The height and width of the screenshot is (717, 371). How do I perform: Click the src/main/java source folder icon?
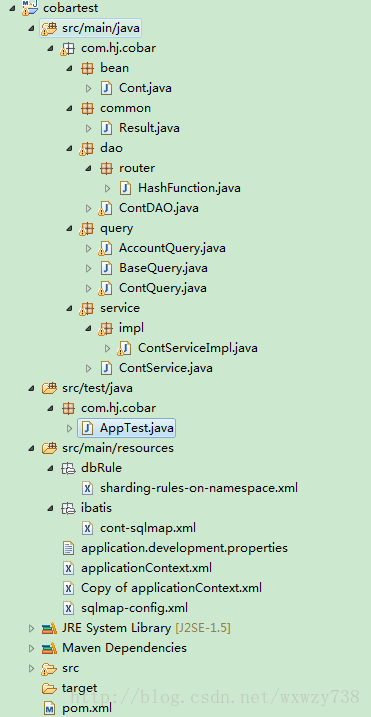(x=49, y=28)
